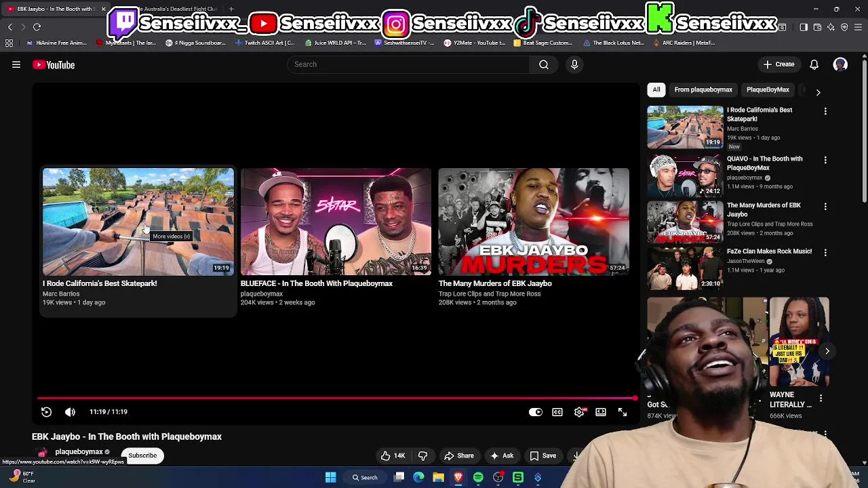Screen dimensions: 868x488
Task: Open the account avatar menu
Action: [x=840, y=65]
